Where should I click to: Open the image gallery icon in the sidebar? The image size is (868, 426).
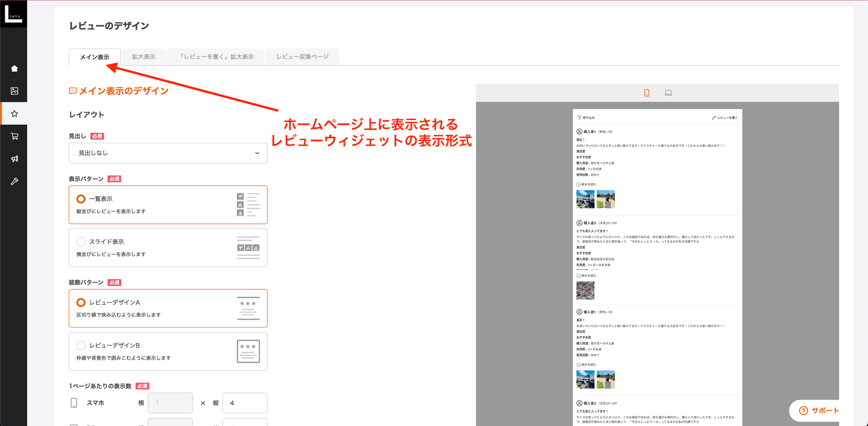click(14, 91)
